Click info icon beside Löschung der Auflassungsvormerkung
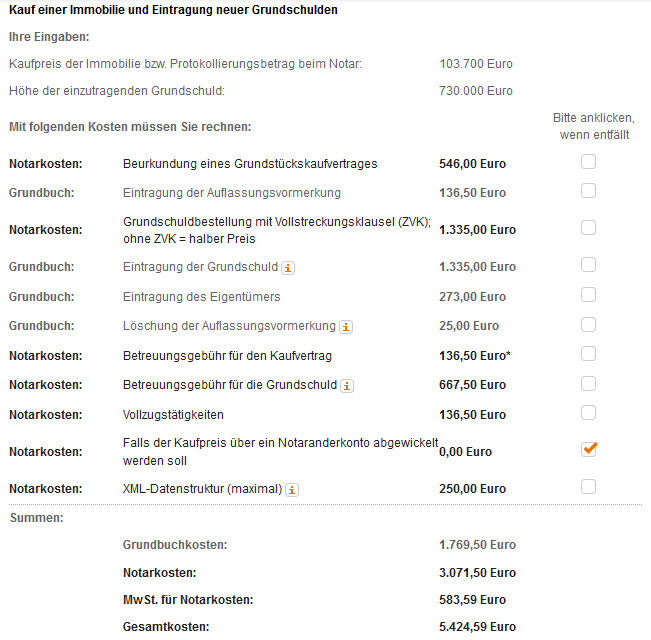The image size is (651, 640). pos(345,326)
